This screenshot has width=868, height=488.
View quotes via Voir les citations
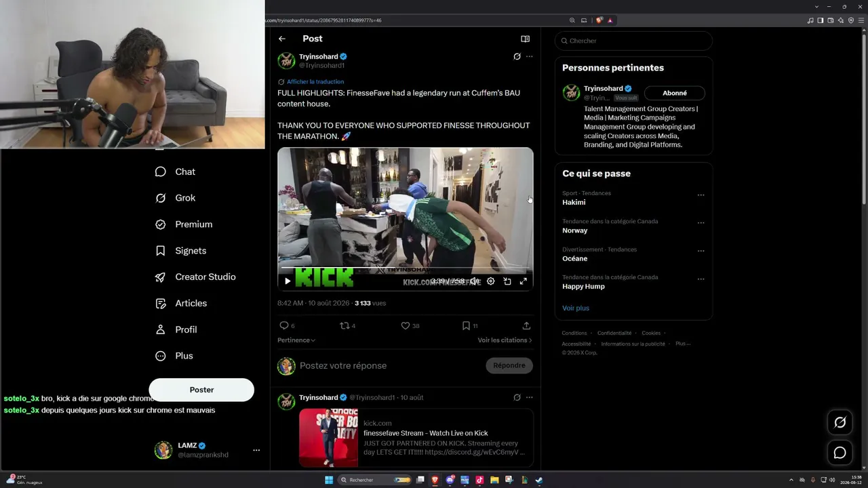point(505,340)
